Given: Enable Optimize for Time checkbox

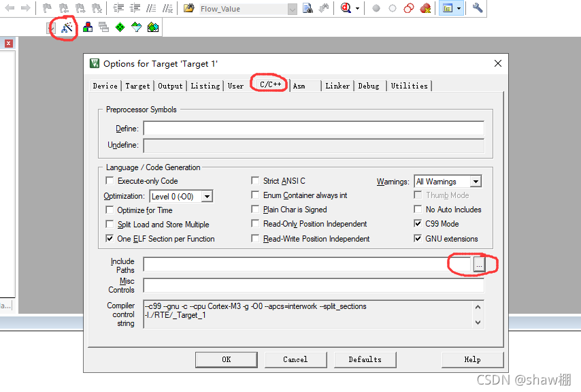Looking at the screenshot, I should (110, 210).
